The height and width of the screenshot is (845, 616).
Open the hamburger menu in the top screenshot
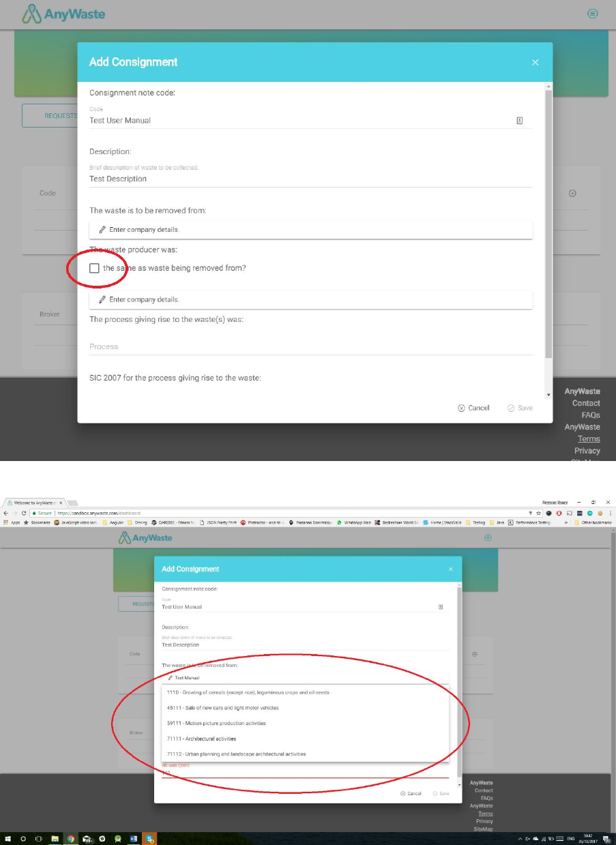pos(593,14)
